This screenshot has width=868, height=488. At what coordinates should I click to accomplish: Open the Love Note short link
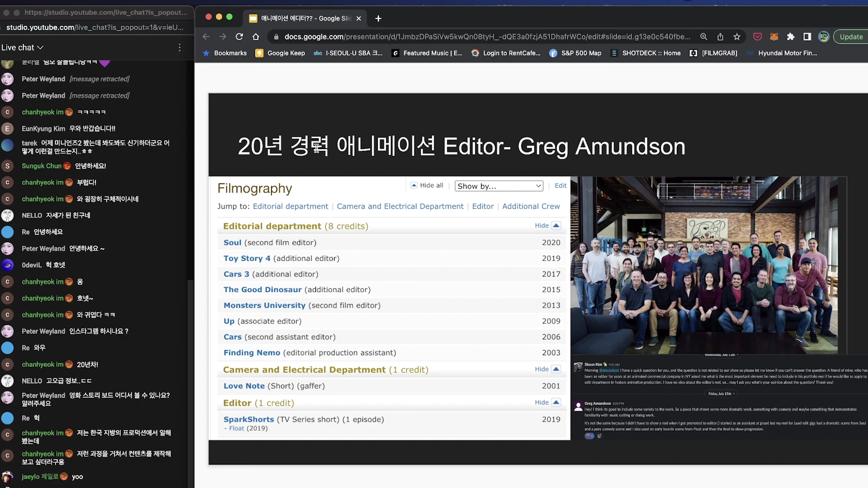pyautogui.click(x=244, y=386)
